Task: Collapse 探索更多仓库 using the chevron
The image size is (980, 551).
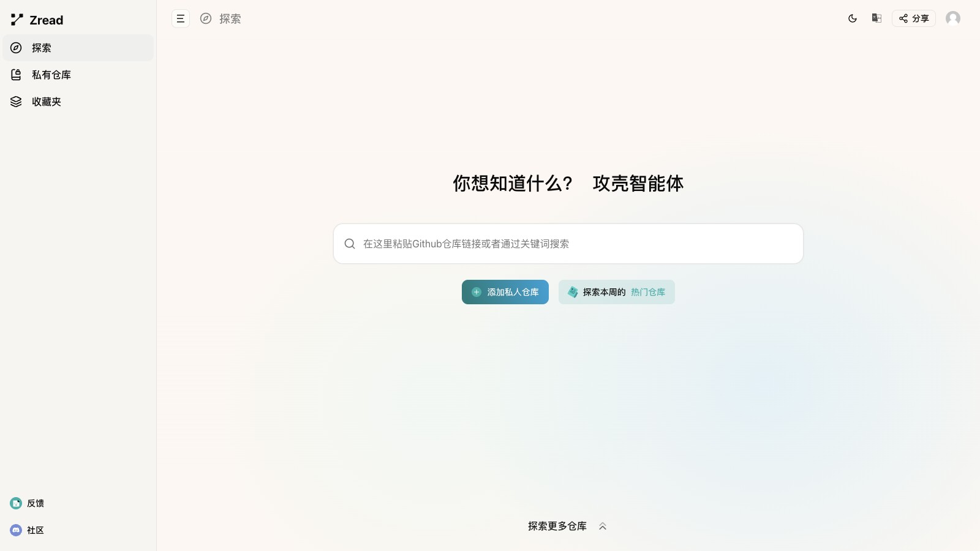Action: pyautogui.click(x=602, y=526)
